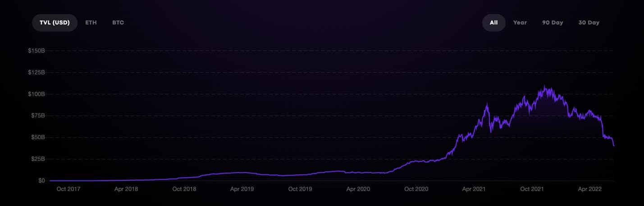644x206 pixels.
Task: Click the Oct 2021 date label
Action: (x=532, y=189)
